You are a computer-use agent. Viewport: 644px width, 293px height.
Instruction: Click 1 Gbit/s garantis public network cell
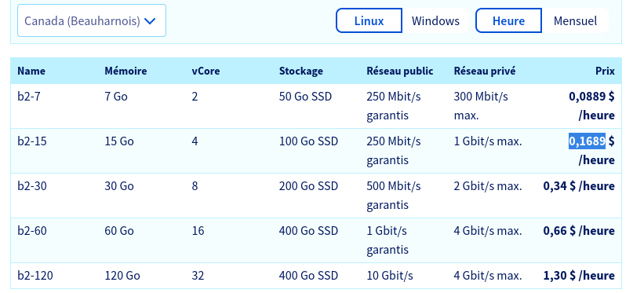(387, 240)
